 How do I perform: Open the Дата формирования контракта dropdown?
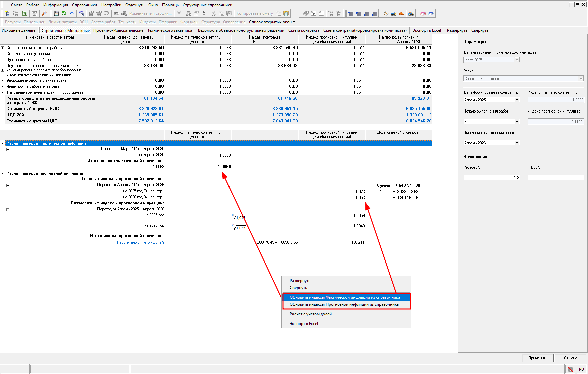(517, 100)
